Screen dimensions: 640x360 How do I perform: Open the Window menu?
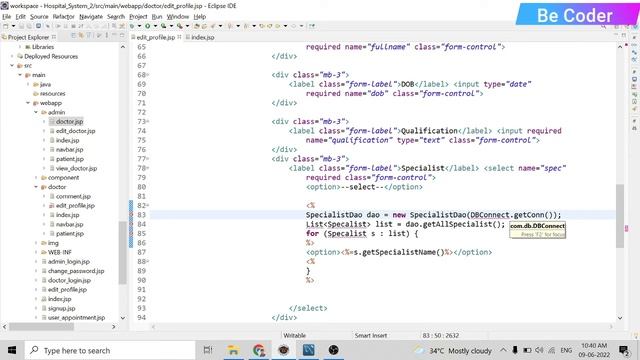pyautogui.click(x=178, y=17)
